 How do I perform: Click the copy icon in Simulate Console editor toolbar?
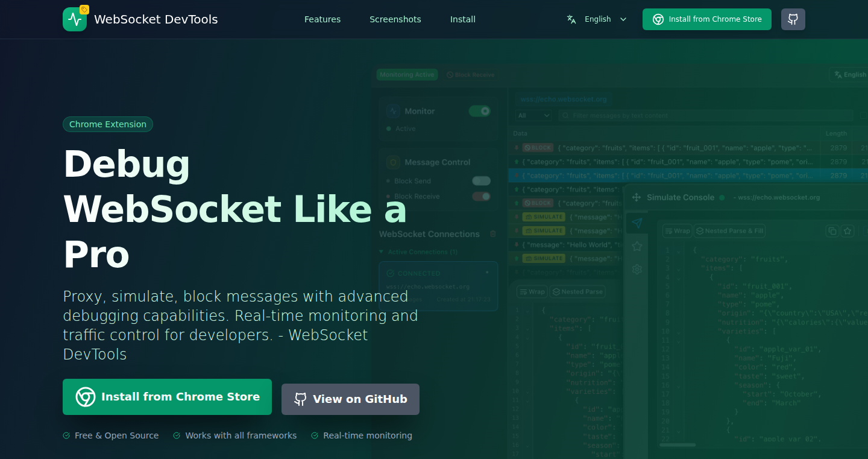click(832, 231)
